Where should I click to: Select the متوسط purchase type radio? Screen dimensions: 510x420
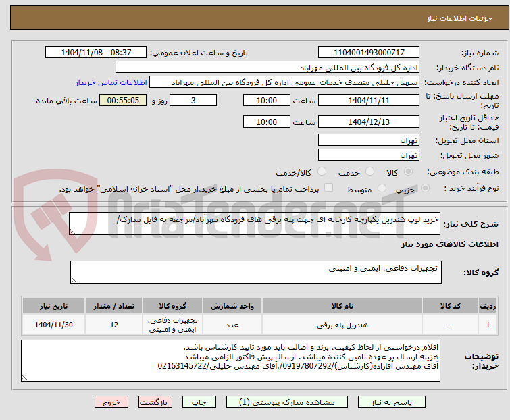(x=382, y=188)
